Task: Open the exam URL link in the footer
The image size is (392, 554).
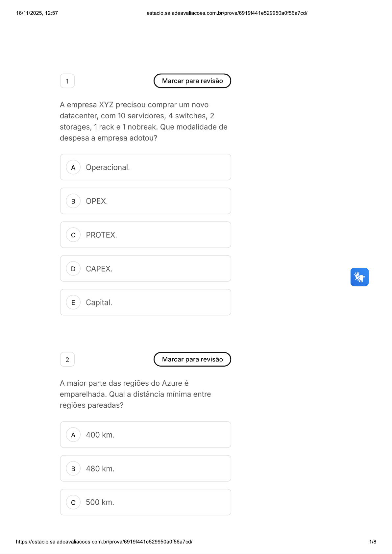Action: pos(104,542)
